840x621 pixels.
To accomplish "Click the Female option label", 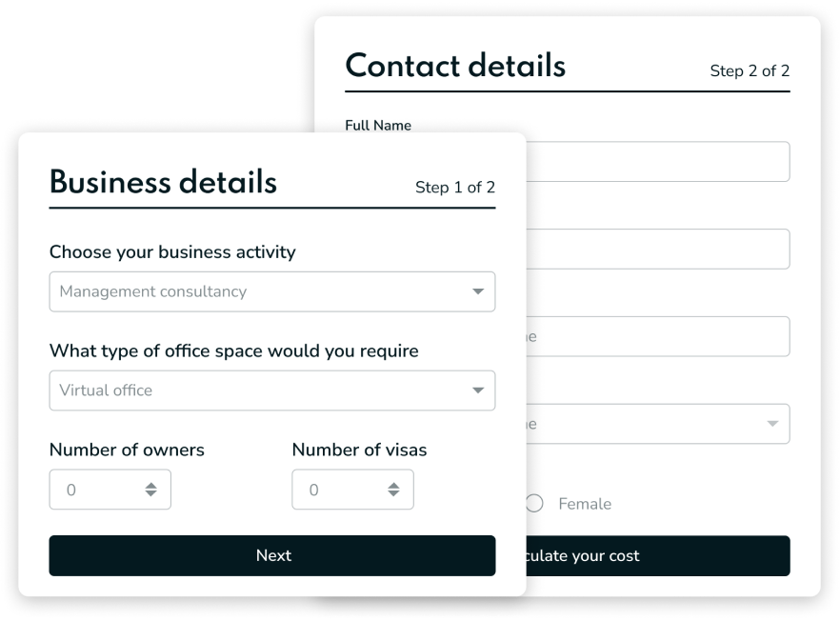I will tap(585, 504).
